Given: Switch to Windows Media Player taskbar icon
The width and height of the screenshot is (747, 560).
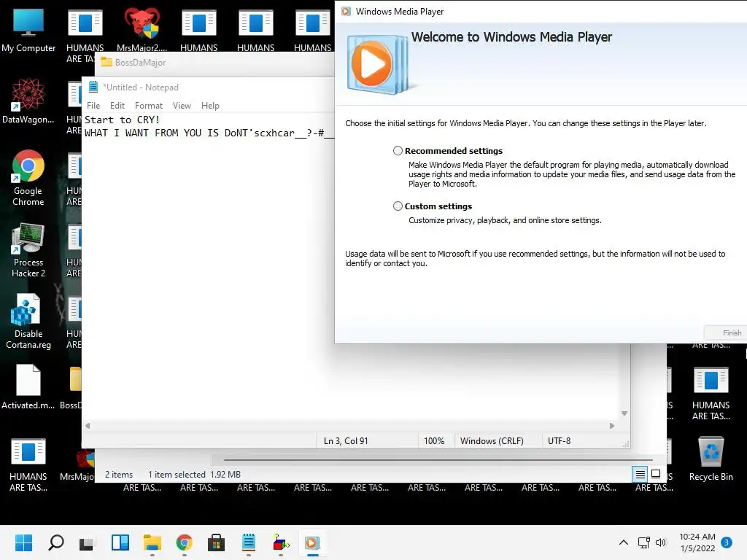Looking at the screenshot, I should point(312,542).
